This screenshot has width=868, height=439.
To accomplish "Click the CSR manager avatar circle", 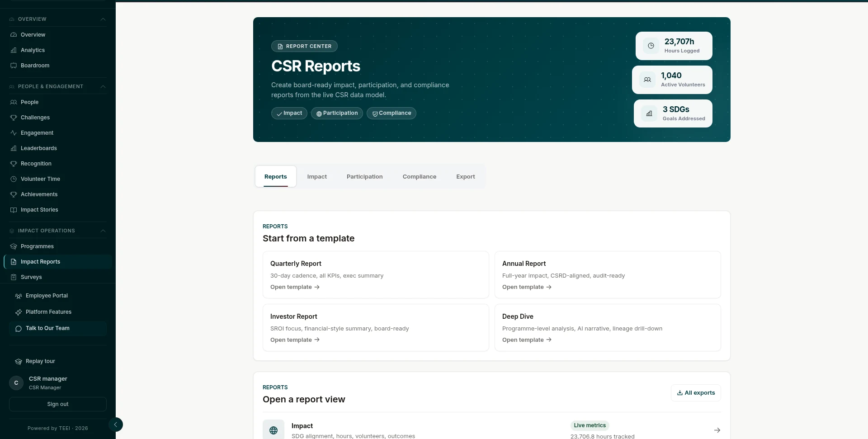I will pos(16,383).
